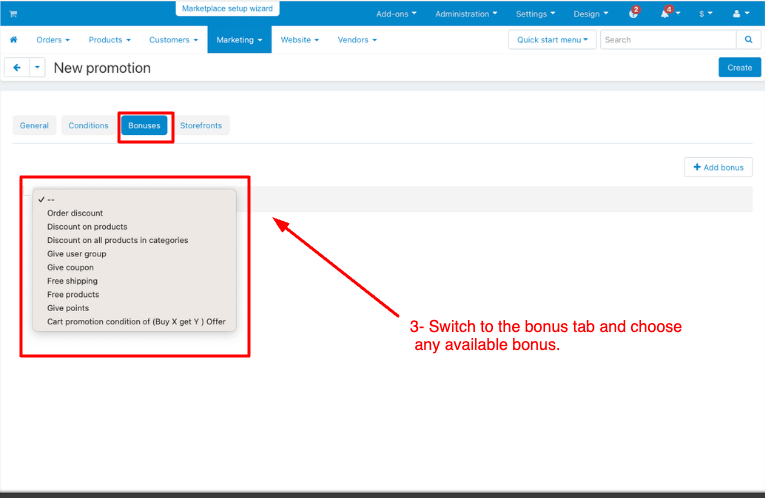765x498 pixels.
Task: Open the currency dollar menu
Action: coord(705,14)
